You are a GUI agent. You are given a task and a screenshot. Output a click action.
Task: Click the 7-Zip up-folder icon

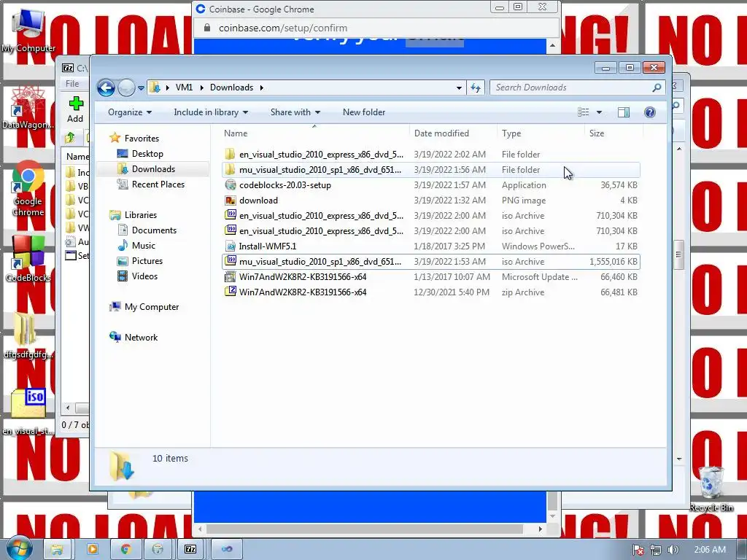[x=70, y=138]
